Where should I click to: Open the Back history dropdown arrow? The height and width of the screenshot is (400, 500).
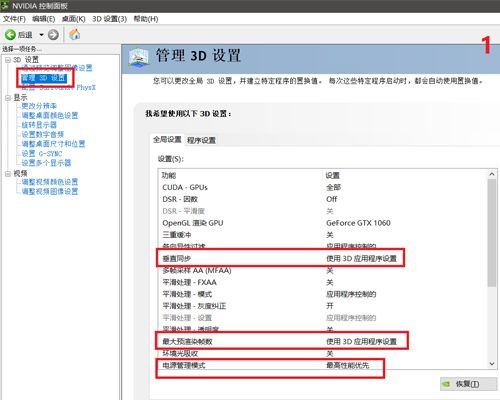click(41, 35)
